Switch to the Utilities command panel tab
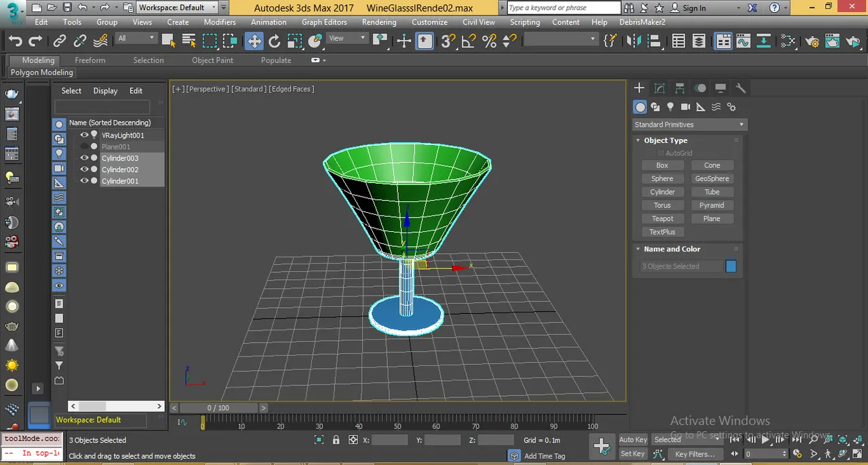Screen dimensions: 868x465 pos(741,88)
